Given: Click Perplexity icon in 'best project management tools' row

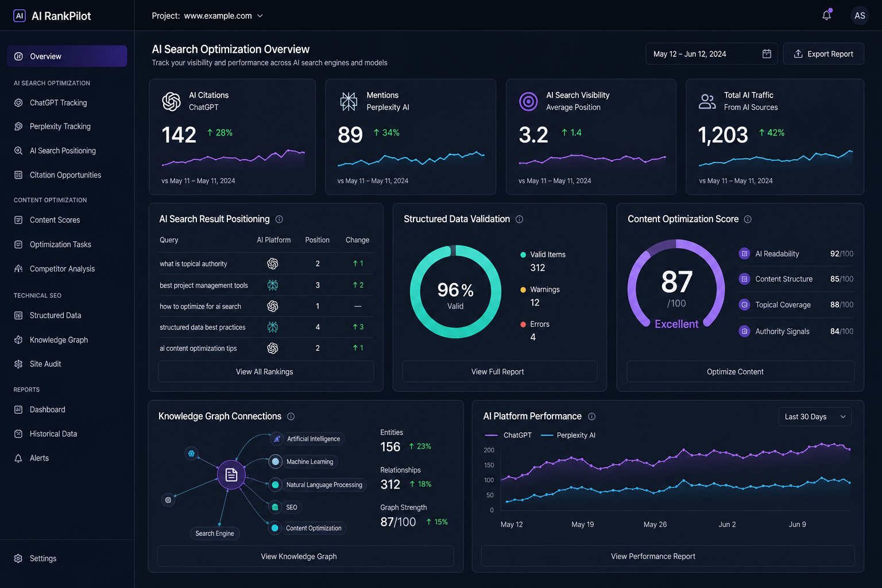Looking at the screenshot, I should (273, 285).
